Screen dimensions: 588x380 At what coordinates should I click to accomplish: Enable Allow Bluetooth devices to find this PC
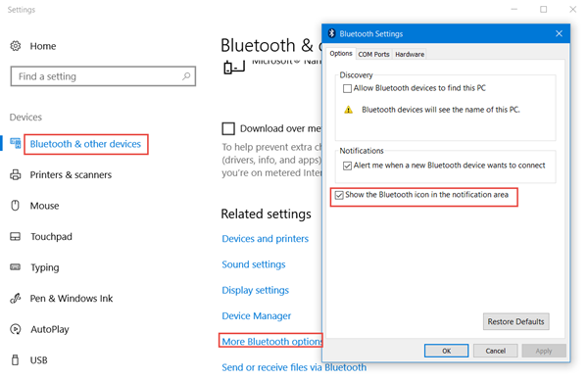pos(347,88)
